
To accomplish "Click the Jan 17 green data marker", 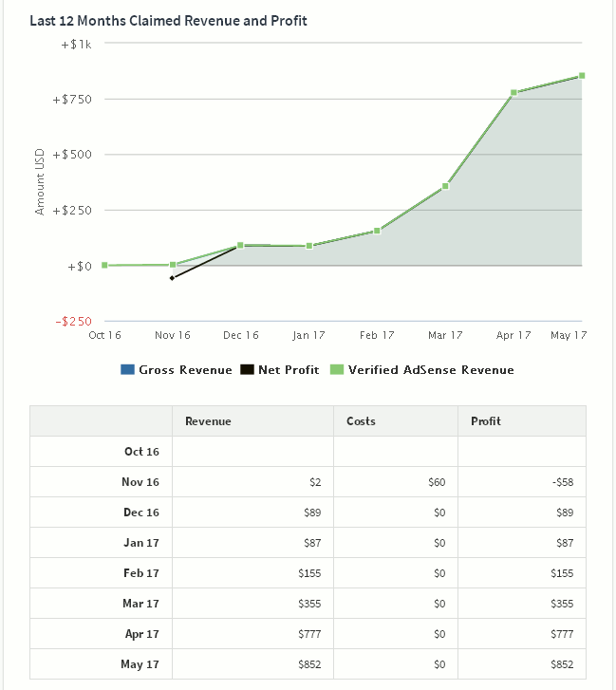I will (x=308, y=246).
